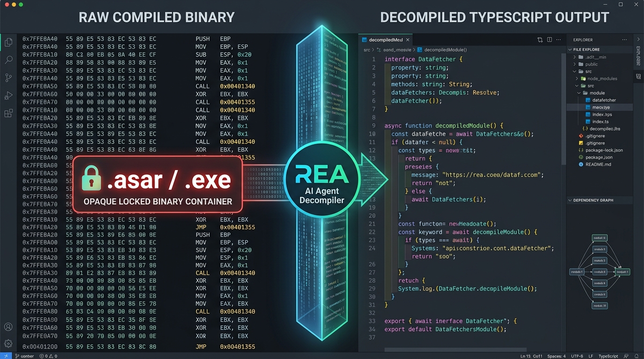Viewport: 644px width, 359px height.
Task: Open the Accounts avatar icon
Action: (8, 327)
